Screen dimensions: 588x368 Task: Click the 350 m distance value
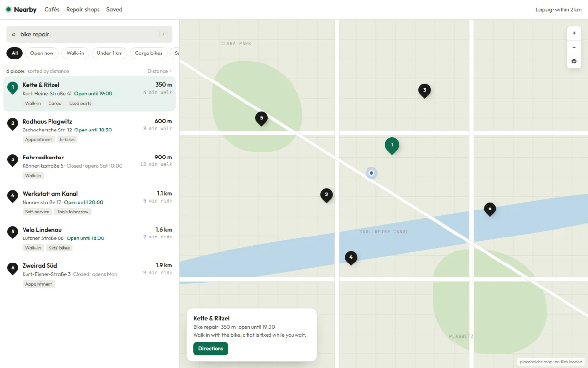164,85
